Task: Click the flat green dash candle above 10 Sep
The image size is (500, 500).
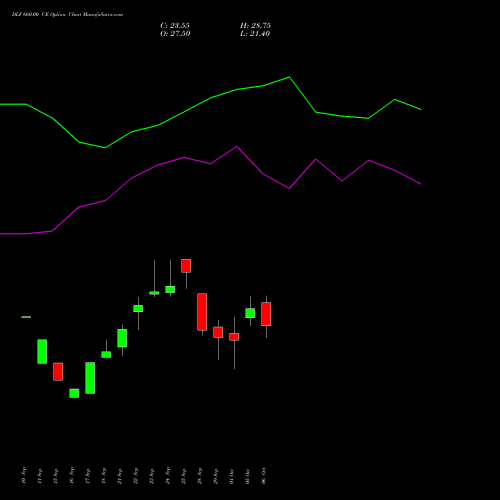Action: click(26, 317)
